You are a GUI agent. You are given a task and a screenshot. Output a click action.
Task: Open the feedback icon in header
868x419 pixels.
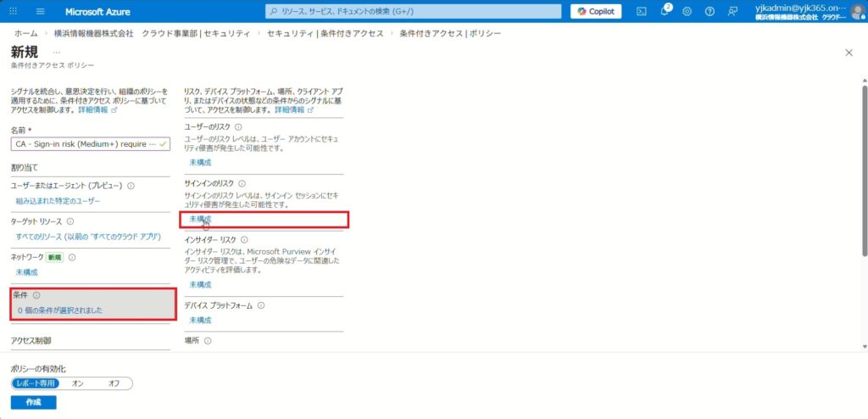click(x=732, y=11)
